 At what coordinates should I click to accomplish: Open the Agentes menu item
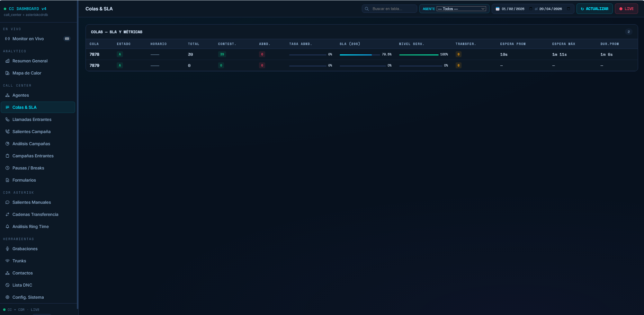pyautogui.click(x=21, y=95)
